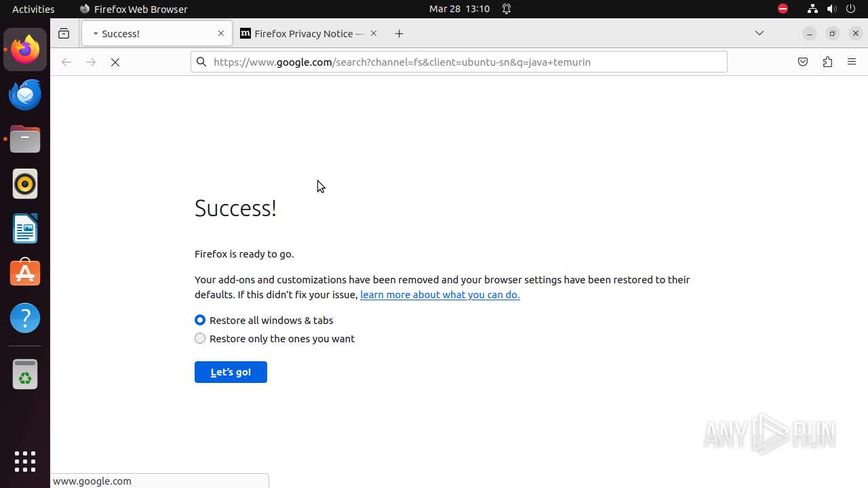868x488 pixels.
Task: Close the Firefox Privacy Notice tab
Action: click(374, 33)
